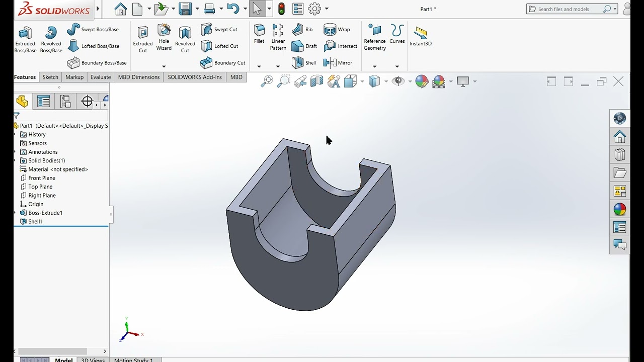Open Reference Geometry tools
The height and width of the screenshot is (362, 644).
point(375,38)
